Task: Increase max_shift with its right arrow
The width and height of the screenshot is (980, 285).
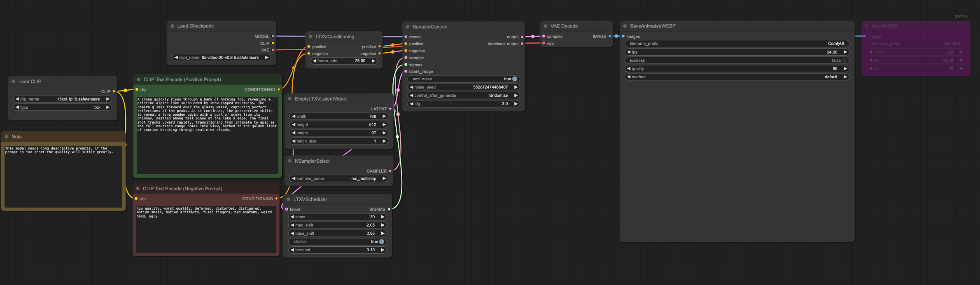Action: point(383,225)
